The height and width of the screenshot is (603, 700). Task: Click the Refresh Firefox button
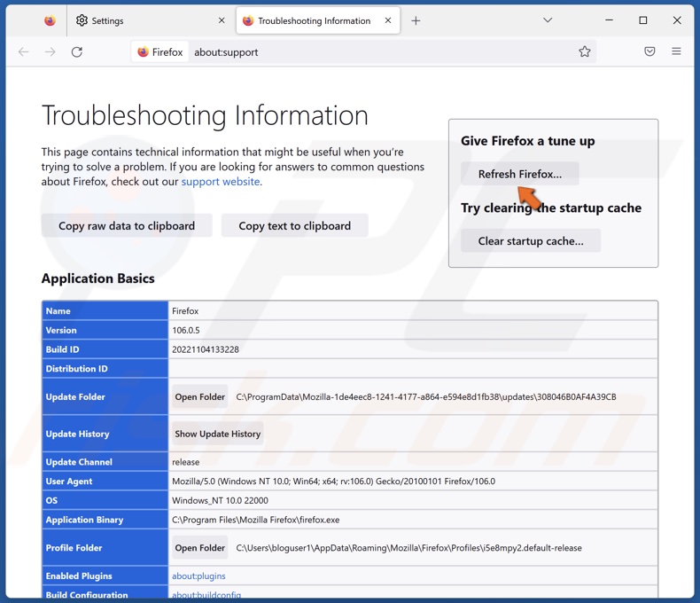click(x=519, y=174)
